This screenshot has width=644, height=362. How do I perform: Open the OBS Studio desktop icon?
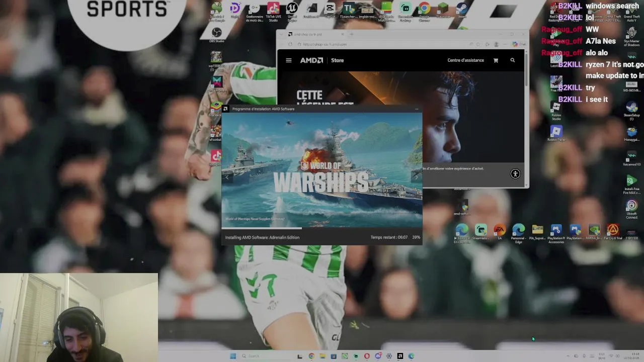click(x=216, y=35)
